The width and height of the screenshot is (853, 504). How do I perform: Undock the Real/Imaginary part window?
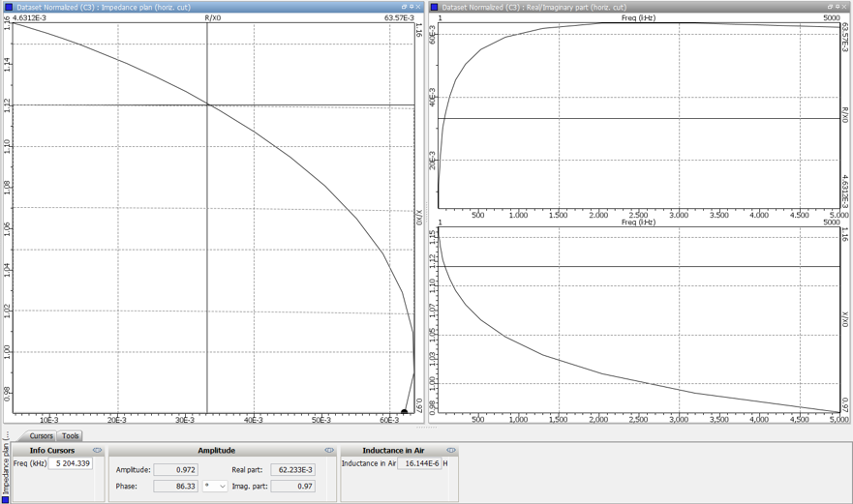[831, 7]
